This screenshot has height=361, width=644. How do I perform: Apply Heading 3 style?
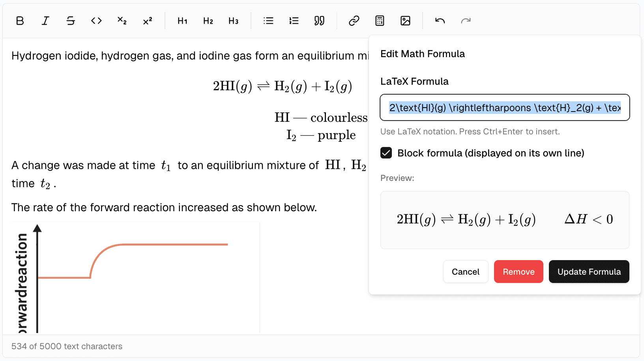coord(233,20)
